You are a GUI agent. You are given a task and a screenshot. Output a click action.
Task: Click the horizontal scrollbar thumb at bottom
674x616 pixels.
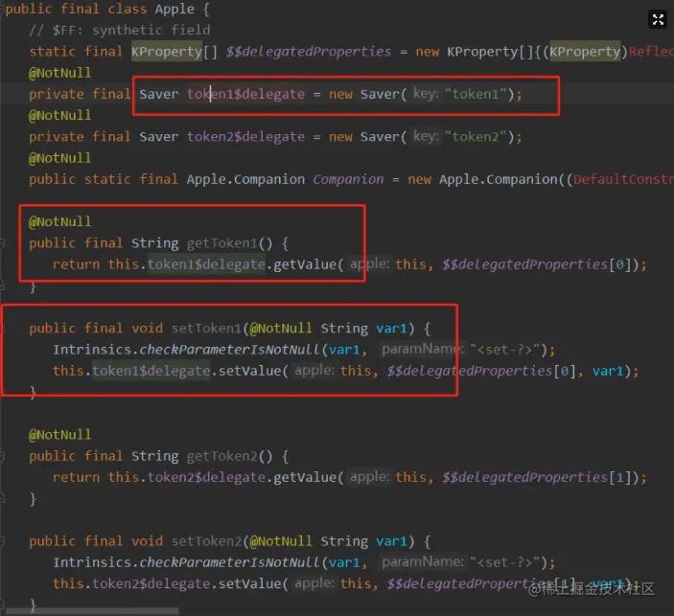pos(92,610)
